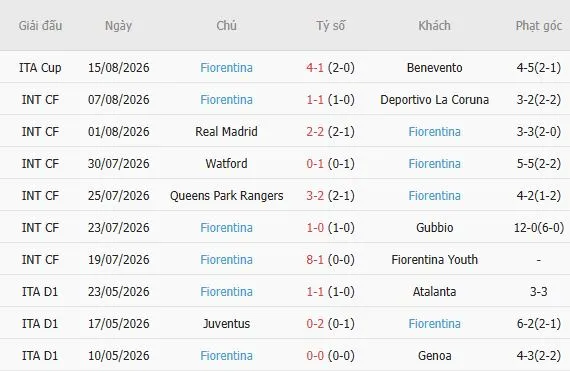Select Queens Park Rangers team name
Viewport: 570px width, 372px height.
(226, 196)
